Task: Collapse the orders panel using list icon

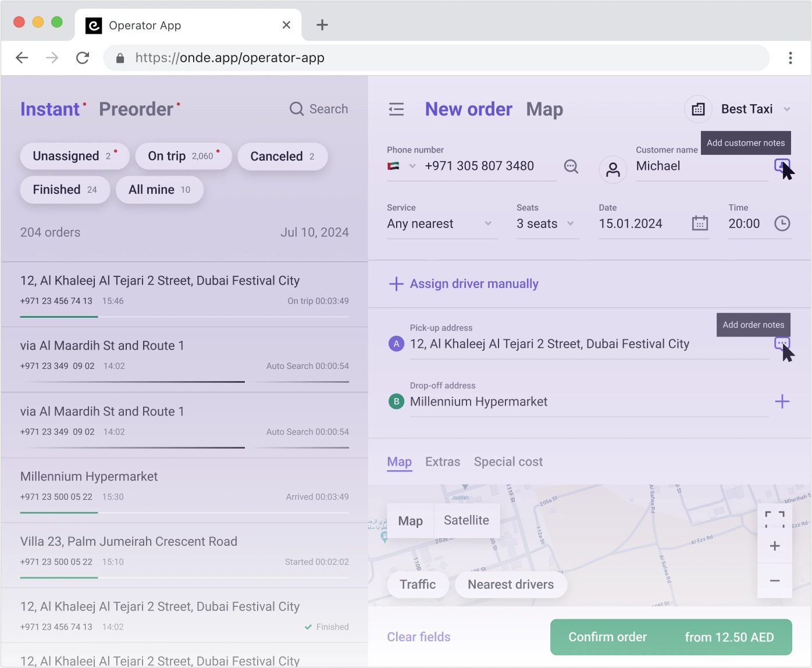Action: (x=396, y=109)
